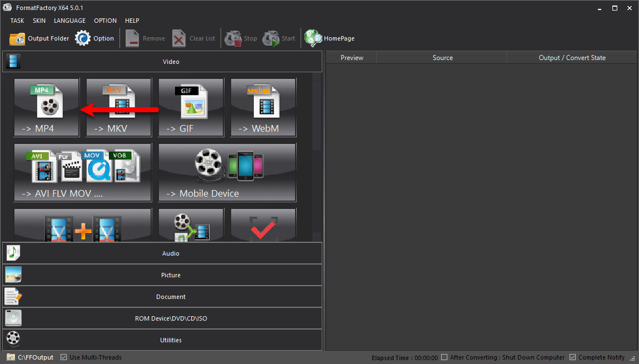Choose the -> MP4 conversion tile

click(x=47, y=108)
